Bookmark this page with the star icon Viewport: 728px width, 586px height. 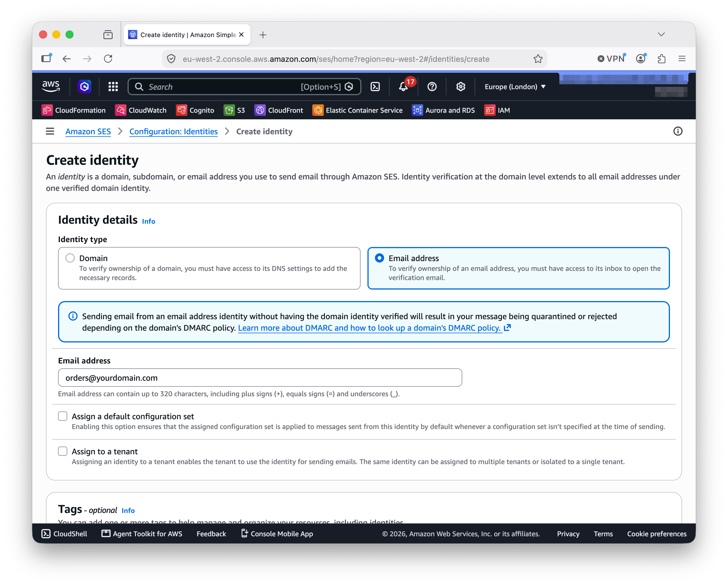(538, 59)
